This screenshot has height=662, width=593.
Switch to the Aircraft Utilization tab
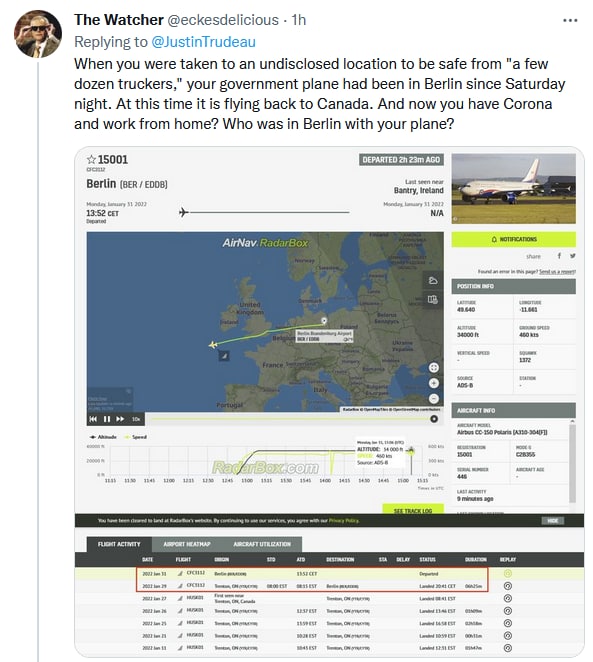click(262, 544)
